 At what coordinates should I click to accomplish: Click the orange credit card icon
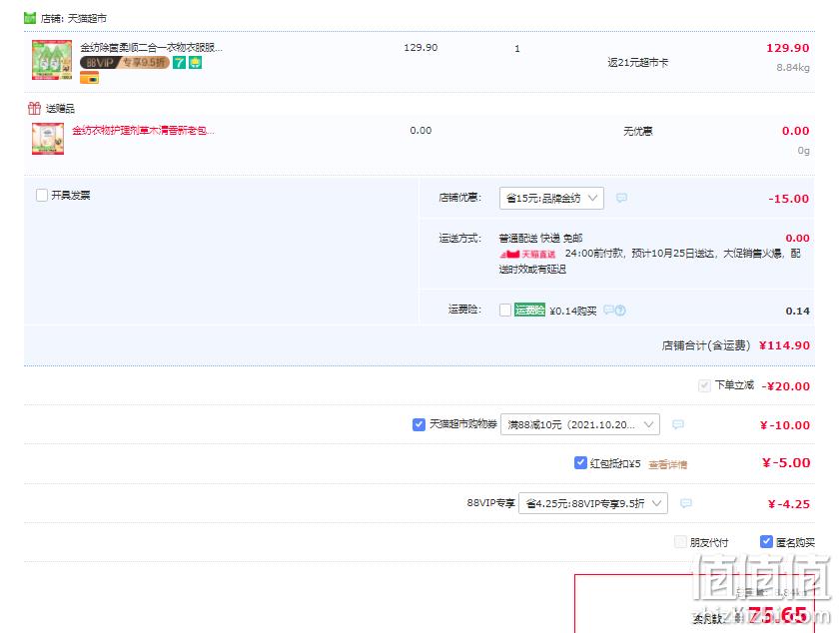pos(90,78)
